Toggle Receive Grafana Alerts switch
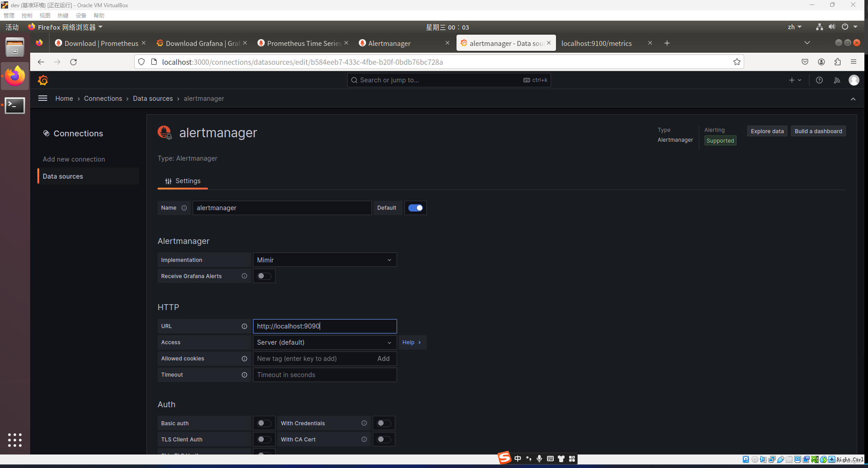868x468 pixels. (x=264, y=276)
